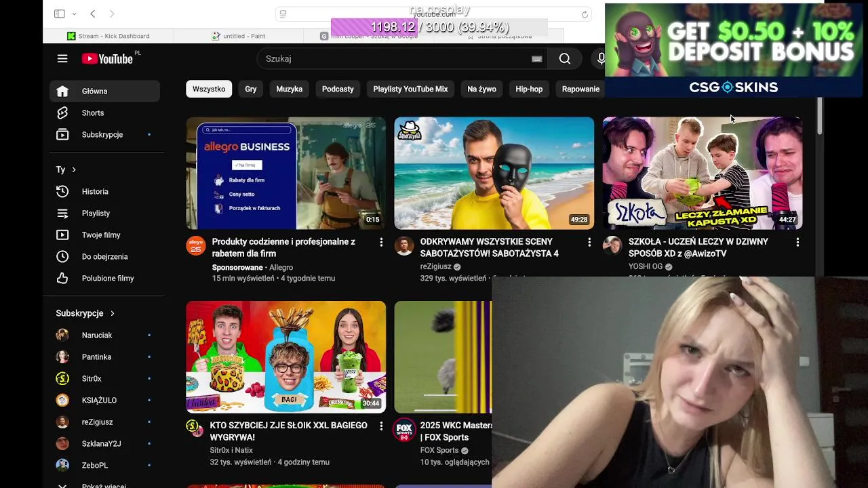Switch to untitled - Paint tab

(239, 36)
